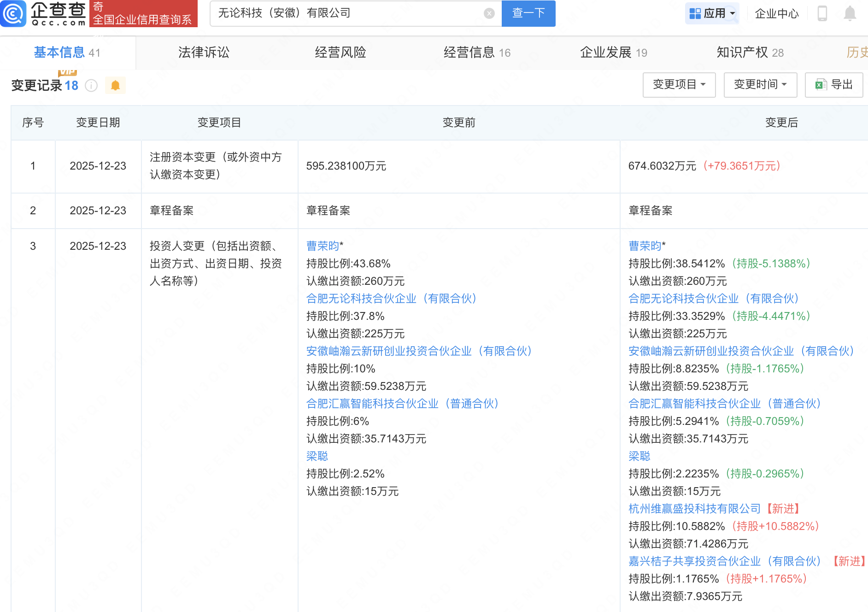Switch to the 经营风险 tab
868x612 pixels.
tap(340, 53)
